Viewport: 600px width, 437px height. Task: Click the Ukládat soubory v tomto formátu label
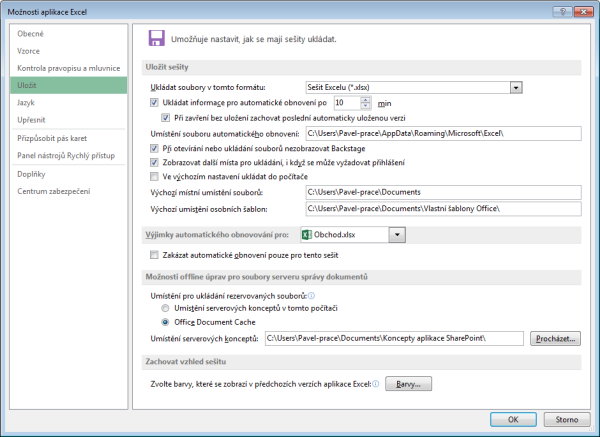(x=208, y=88)
